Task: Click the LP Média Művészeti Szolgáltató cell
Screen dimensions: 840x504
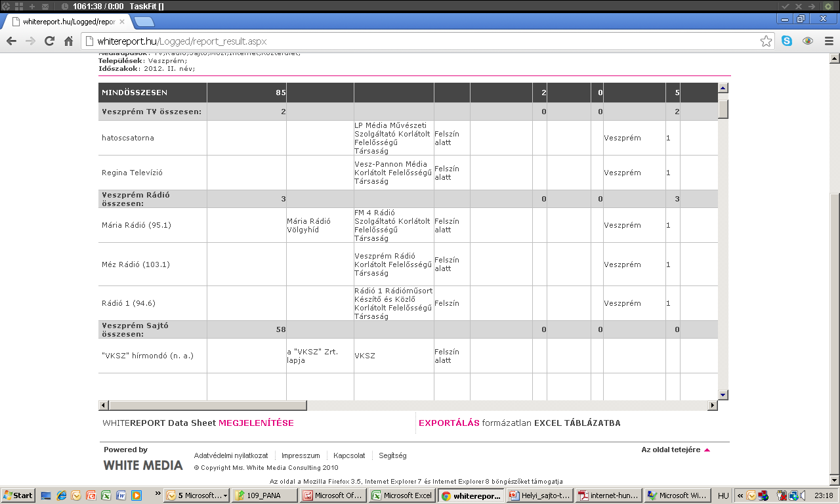Action: point(394,138)
